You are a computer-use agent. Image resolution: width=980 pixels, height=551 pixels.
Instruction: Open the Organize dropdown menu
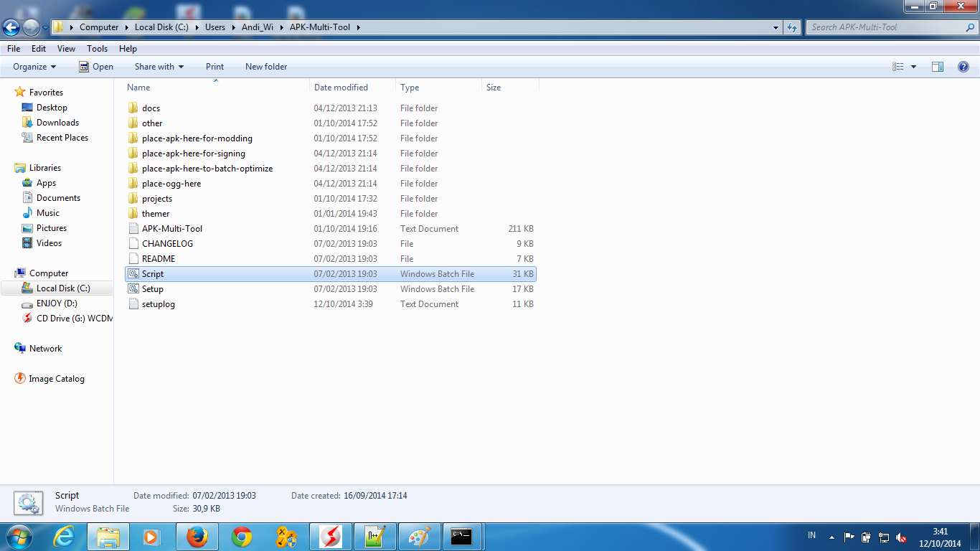pyautogui.click(x=34, y=67)
